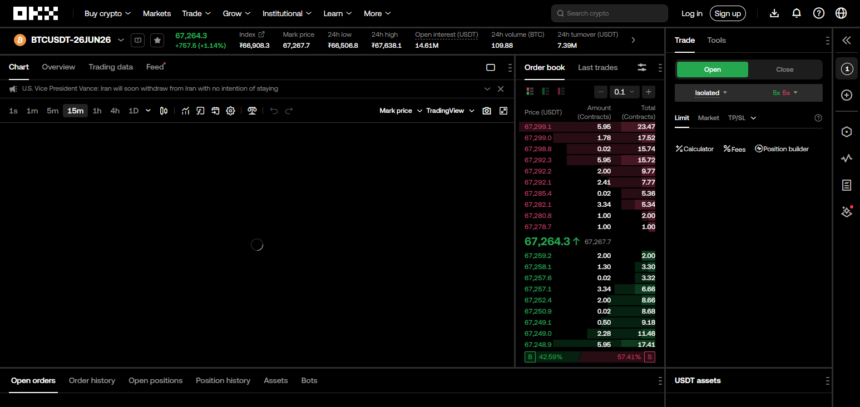Open order book settings sliders icon
This screenshot has width=860, height=407.
click(x=642, y=67)
